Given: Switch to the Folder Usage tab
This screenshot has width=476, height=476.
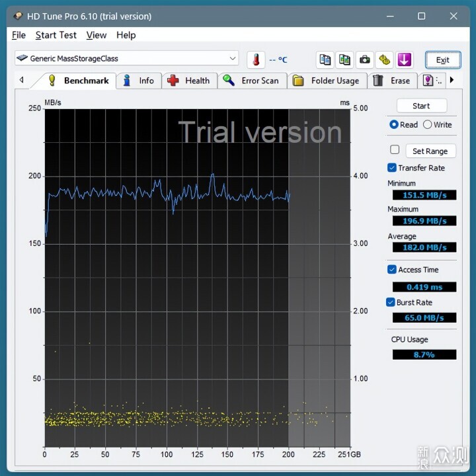Looking at the screenshot, I should 327,81.
